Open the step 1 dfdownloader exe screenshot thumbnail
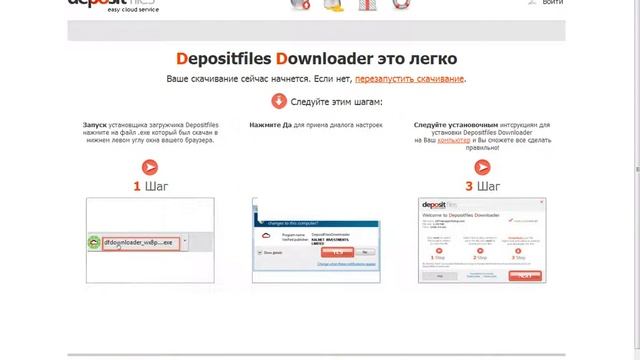This screenshot has width=640, height=360. pyautogui.click(x=150, y=240)
